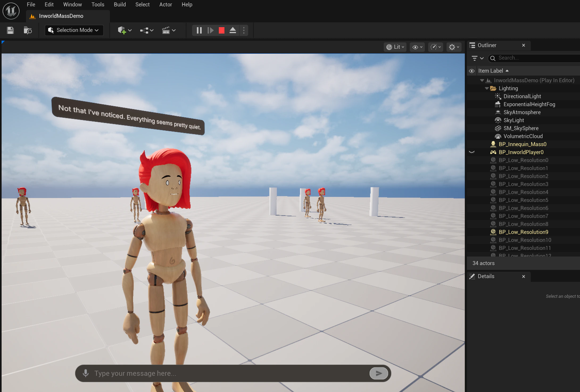
Task: Click the microphone icon in chat bar
Action: [86, 373]
